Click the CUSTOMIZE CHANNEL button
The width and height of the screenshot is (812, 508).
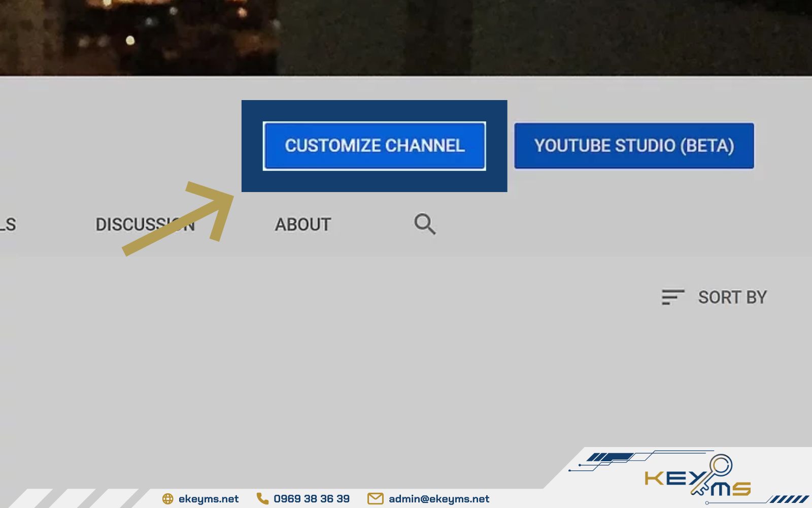click(375, 146)
